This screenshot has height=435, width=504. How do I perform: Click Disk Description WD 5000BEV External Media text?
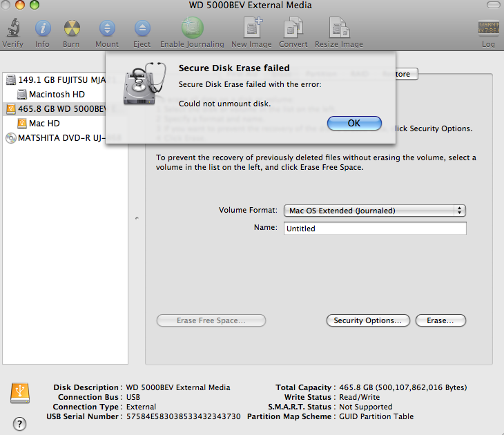click(x=178, y=387)
